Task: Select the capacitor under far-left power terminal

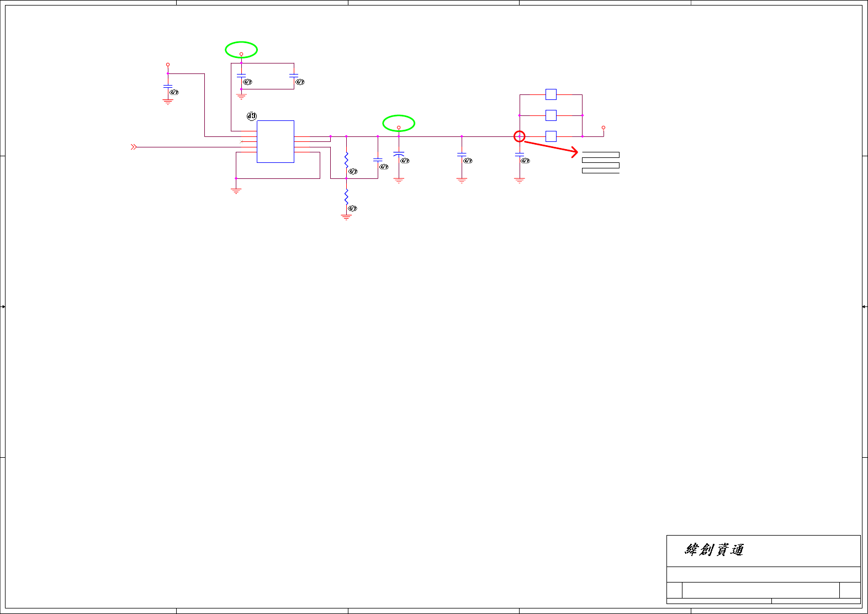Action: coord(168,87)
